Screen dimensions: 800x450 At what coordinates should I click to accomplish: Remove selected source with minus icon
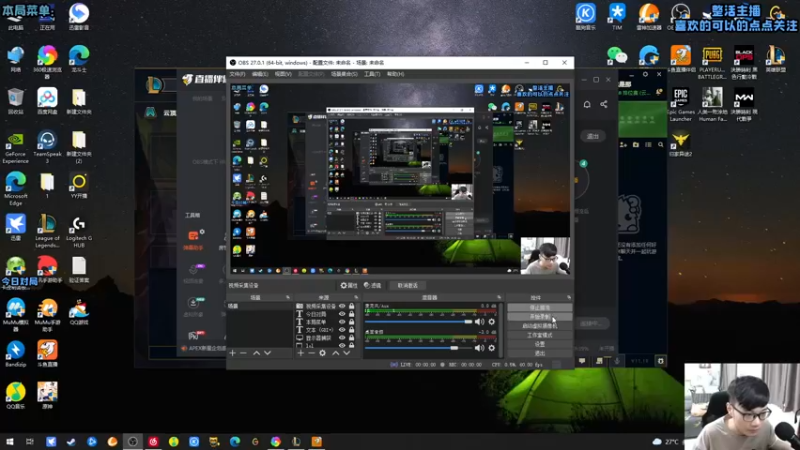click(311, 353)
